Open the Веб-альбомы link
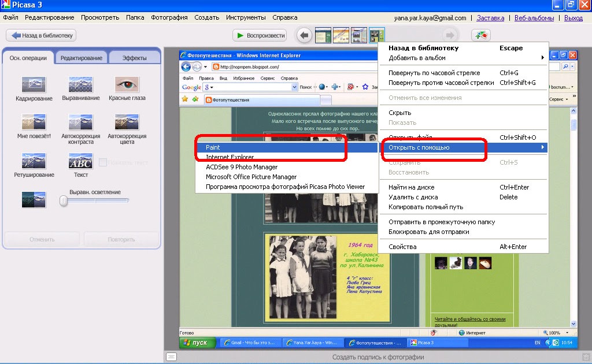Viewport: 592px width, 364px height. 534,18
